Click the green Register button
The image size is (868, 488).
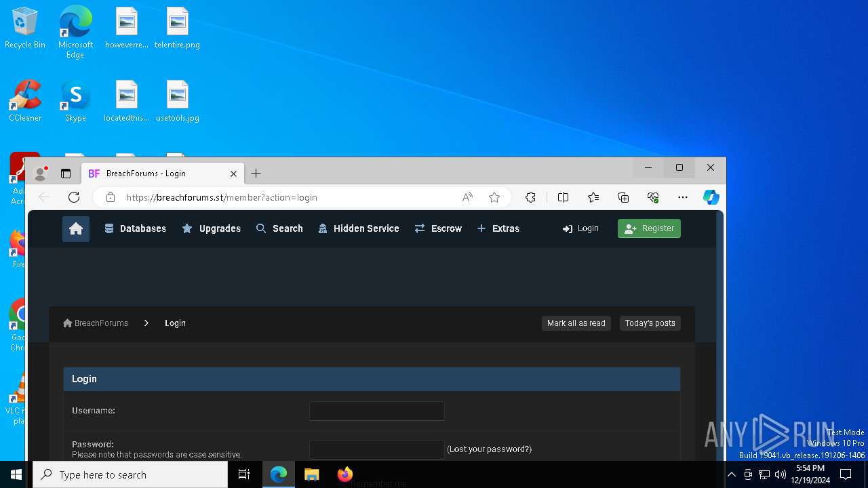click(x=649, y=228)
